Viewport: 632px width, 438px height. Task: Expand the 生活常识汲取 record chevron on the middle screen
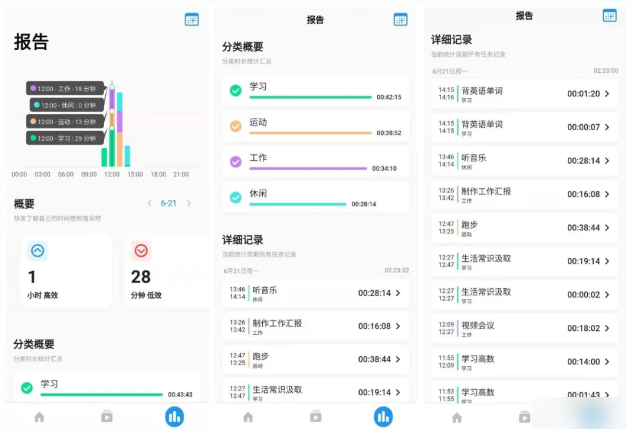[398, 392]
